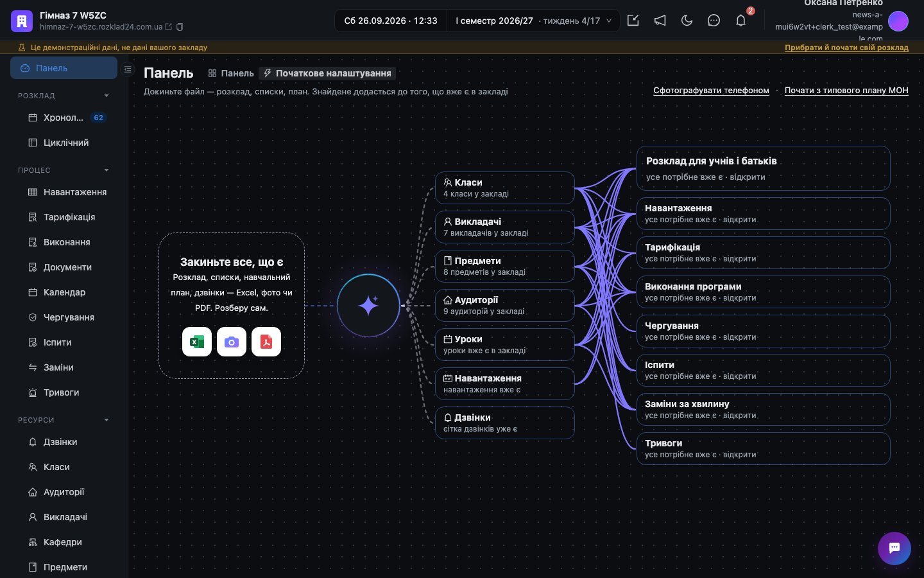Select the Уроки data card

click(504, 344)
